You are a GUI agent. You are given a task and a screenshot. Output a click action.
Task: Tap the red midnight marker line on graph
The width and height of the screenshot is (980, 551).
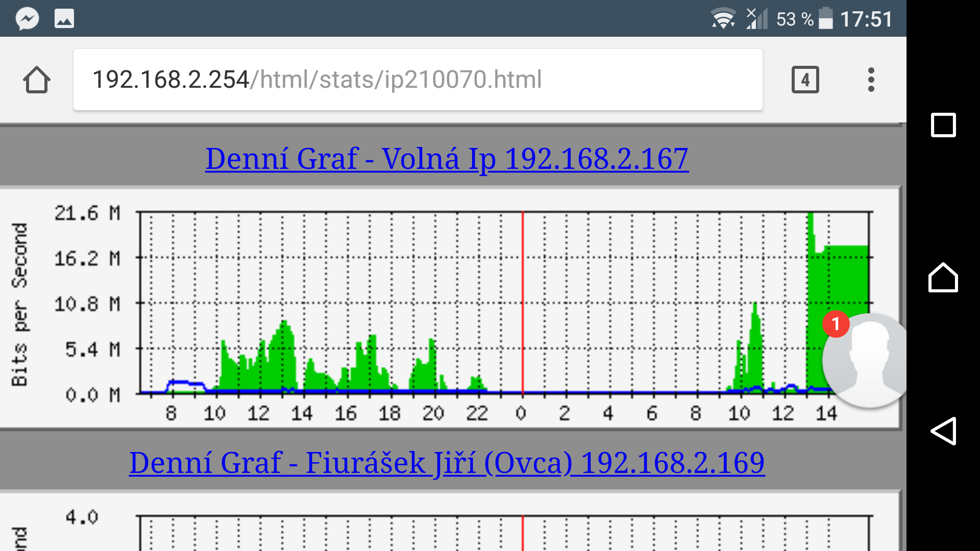click(523, 301)
